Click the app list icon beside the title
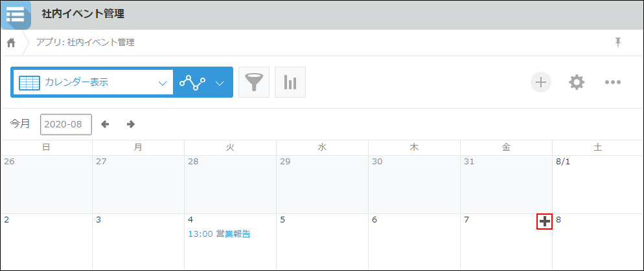Image resolution: width=644 pixels, height=271 pixels. (15, 14)
